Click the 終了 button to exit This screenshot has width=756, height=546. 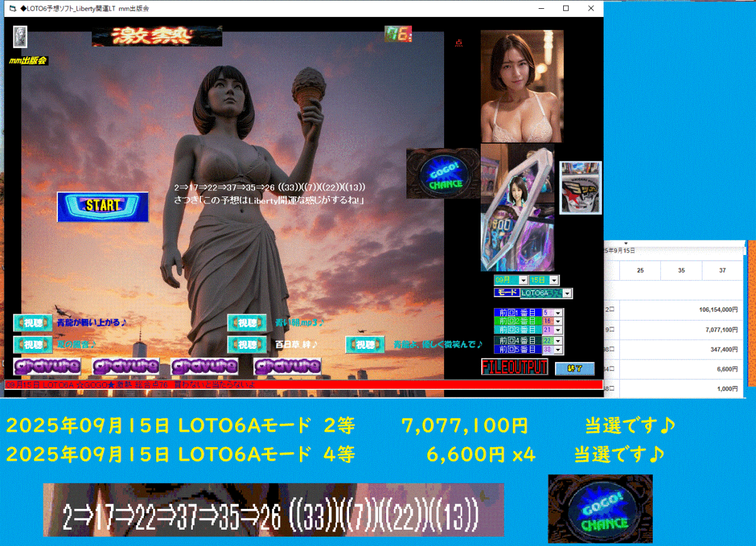575,368
